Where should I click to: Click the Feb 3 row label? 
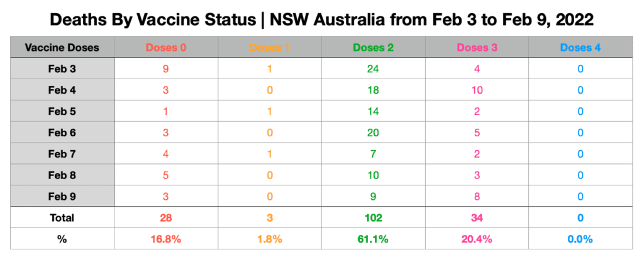click(62, 68)
